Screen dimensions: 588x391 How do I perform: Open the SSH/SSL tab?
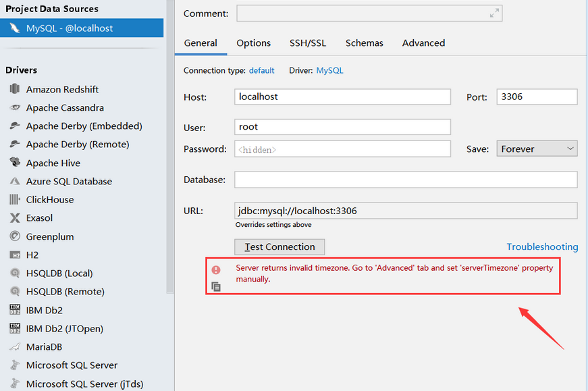(308, 43)
